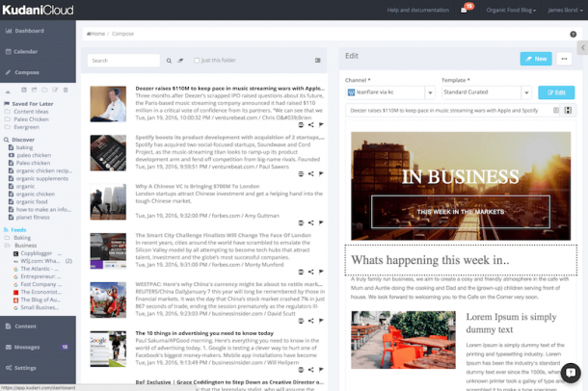Collapse the right panel with the chevron
The height and width of the screenshot is (391, 588).
583,47
